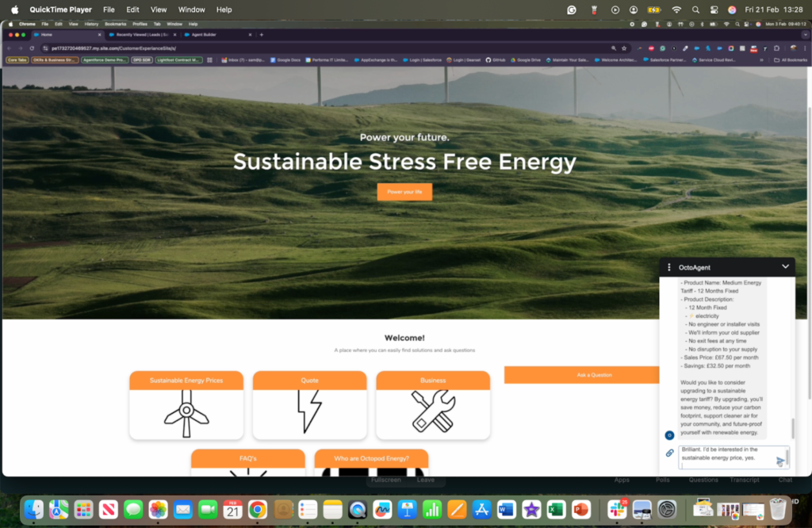This screenshot has height=528, width=812.
Task: Open Slack from the Dock
Action: [617, 509]
